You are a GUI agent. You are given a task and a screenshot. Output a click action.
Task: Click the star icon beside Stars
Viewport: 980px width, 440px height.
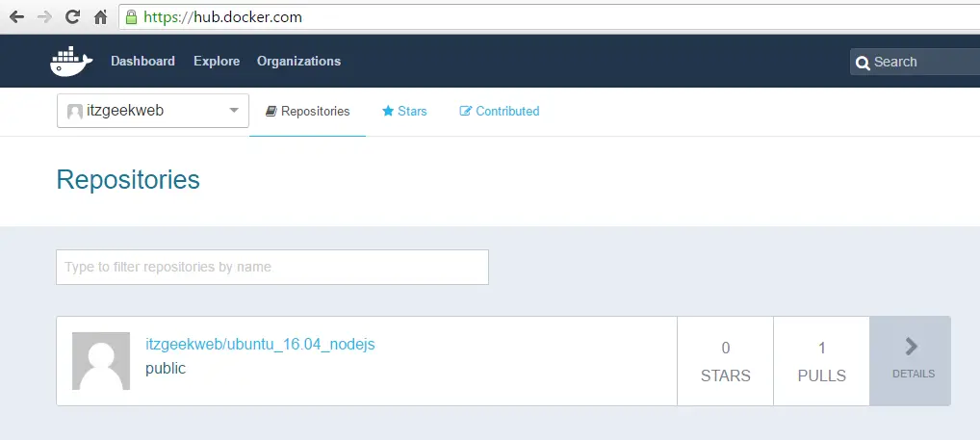[388, 112]
